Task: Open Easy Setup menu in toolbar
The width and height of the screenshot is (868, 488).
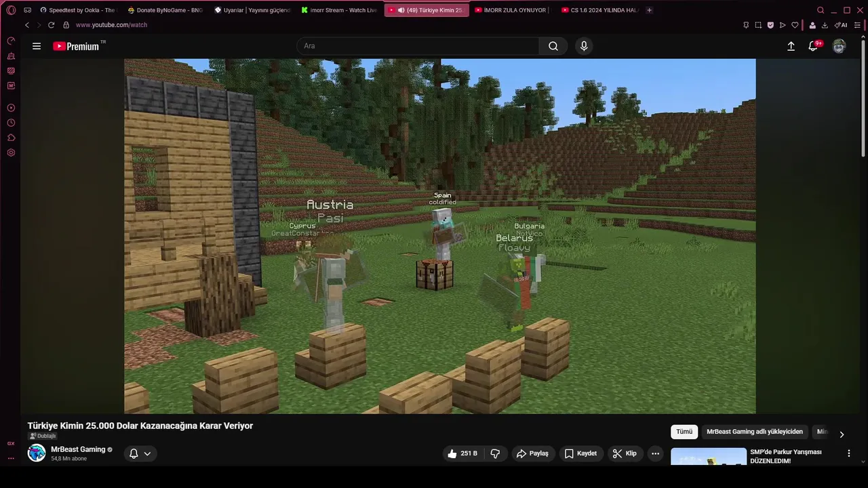Action: tap(858, 25)
